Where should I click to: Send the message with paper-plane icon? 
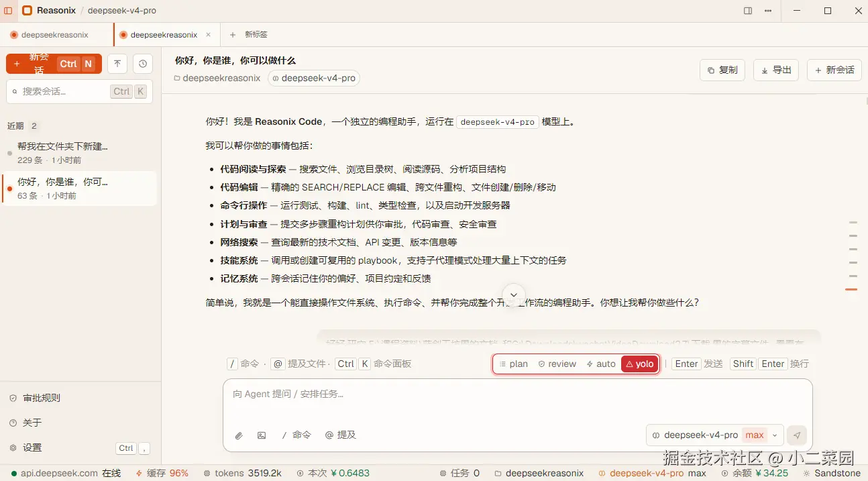click(797, 435)
